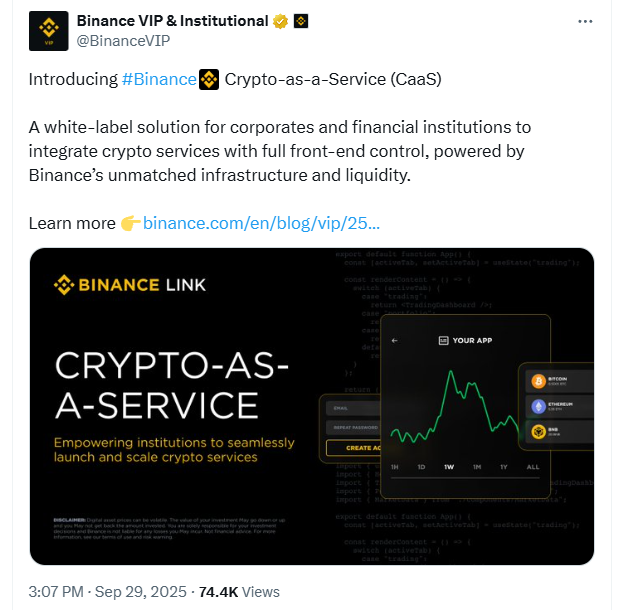Open the #Binance hashtag link

[159, 79]
